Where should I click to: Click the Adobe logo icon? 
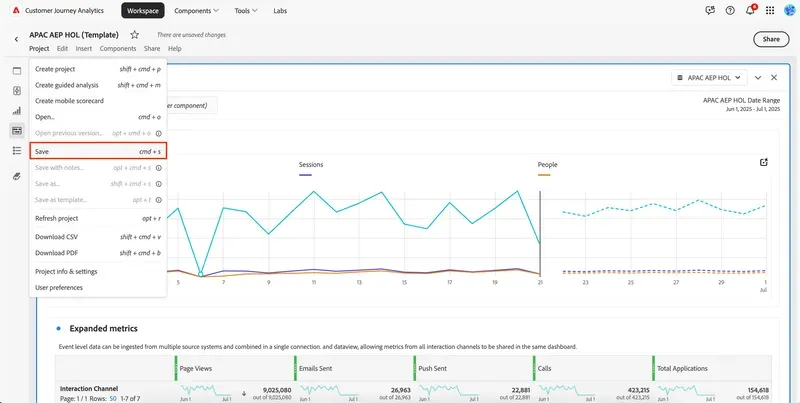(x=16, y=10)
